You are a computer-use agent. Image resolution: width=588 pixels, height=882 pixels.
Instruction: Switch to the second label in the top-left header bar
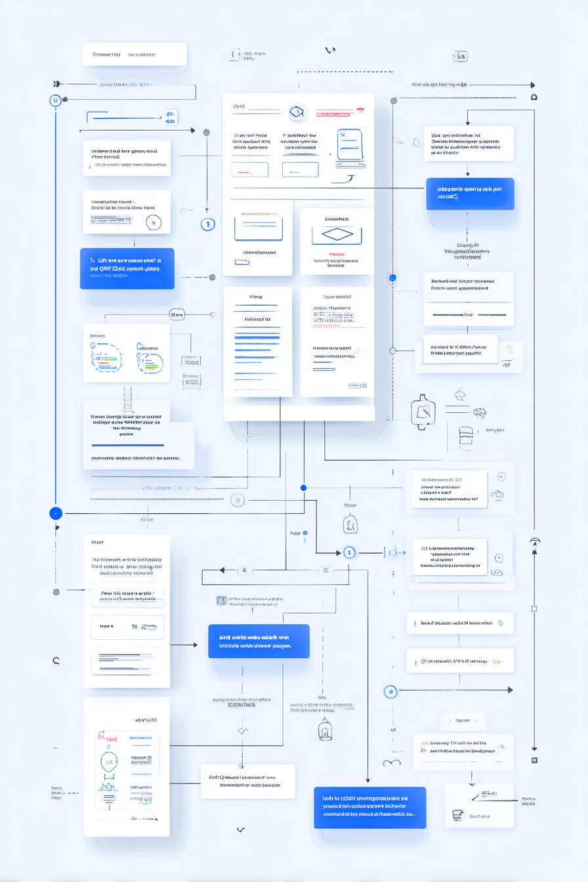pos(142,54)
